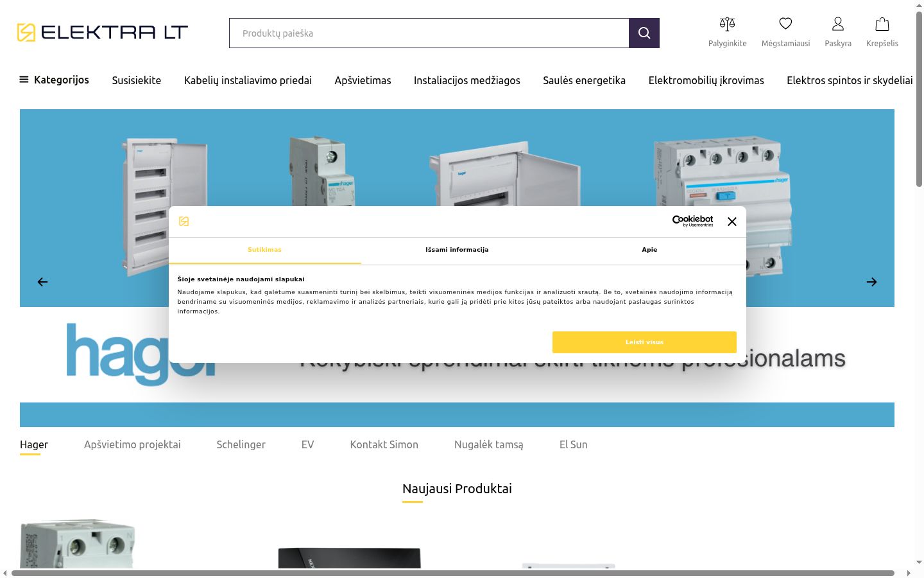Open Apšvietimas menu item
Viewport: 924px width, 578px height.
pyautogui.click(x=363, y=80)
